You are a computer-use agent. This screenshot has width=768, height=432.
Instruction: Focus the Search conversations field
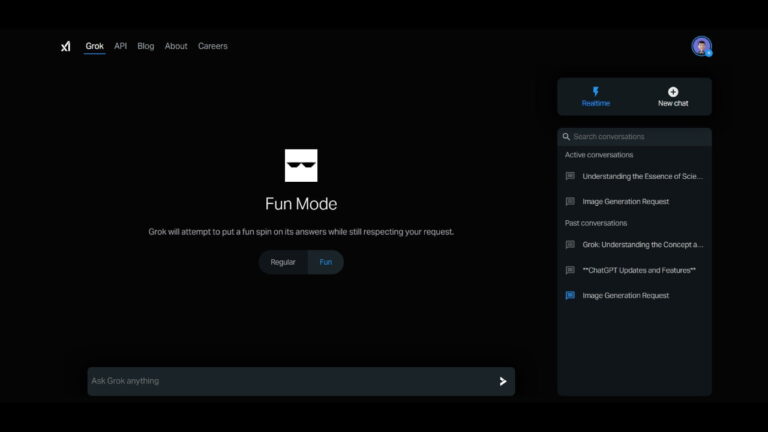(x=634, y=137)
